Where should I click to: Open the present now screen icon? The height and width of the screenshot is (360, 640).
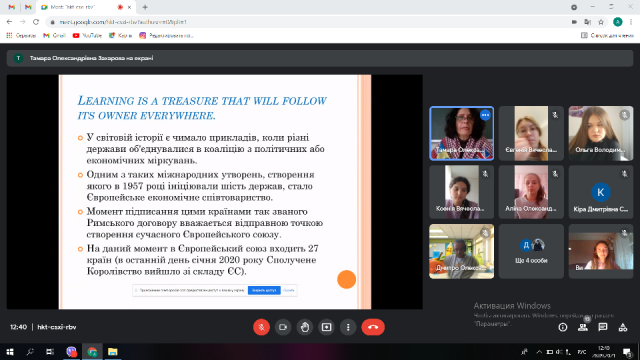click(x=326, y=327)
